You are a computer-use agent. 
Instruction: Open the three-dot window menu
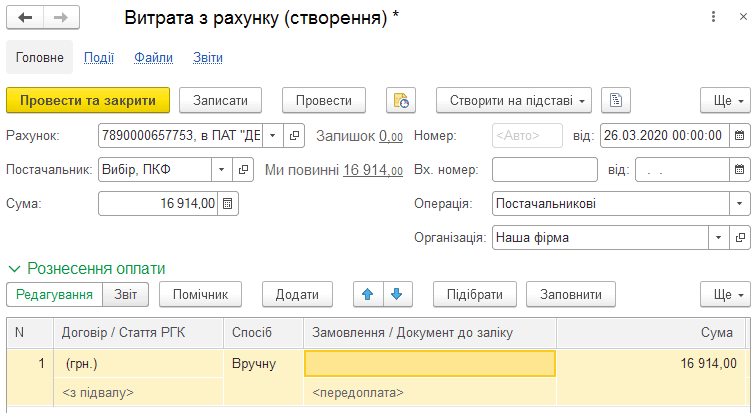pyautogui.click(x=713, y=17)
